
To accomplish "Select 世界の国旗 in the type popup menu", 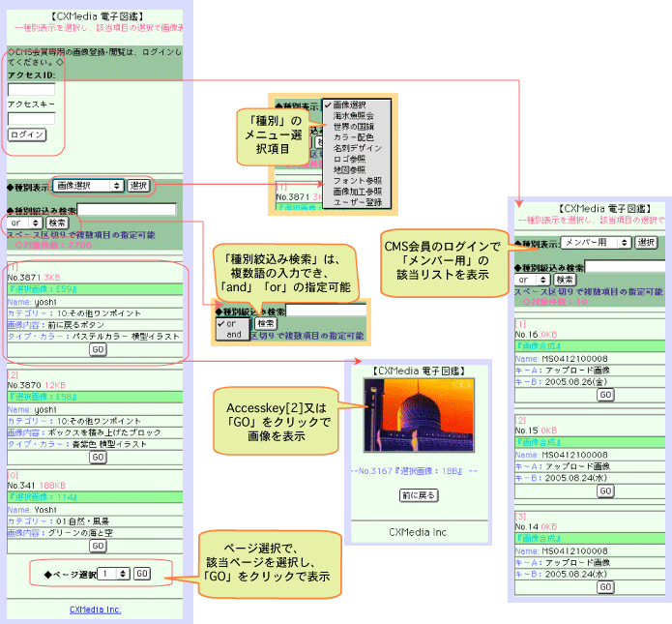I will pyautogui.click(x=357, y=127).
